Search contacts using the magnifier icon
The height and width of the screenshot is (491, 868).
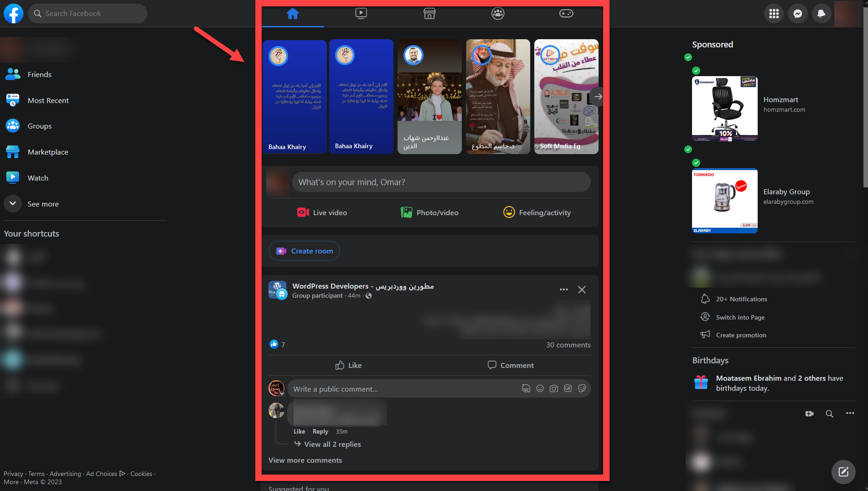[x=829, y=413]
